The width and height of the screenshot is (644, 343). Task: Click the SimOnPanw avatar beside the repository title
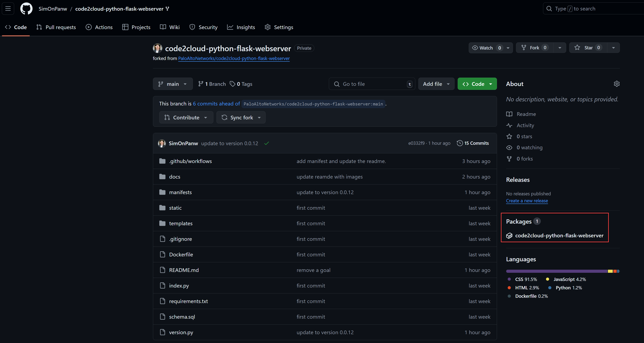[x=157, y=48]
